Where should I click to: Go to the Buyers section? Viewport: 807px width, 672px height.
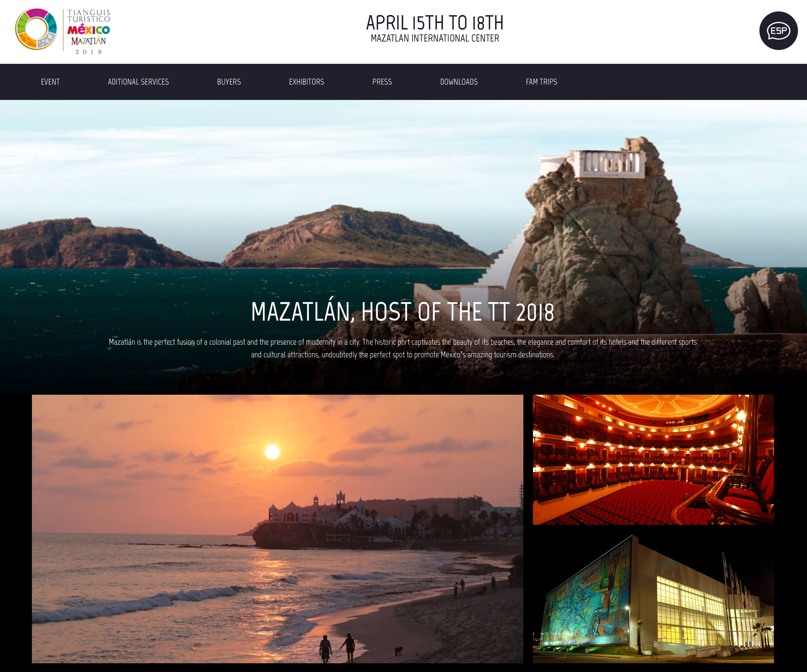[229, 82]
